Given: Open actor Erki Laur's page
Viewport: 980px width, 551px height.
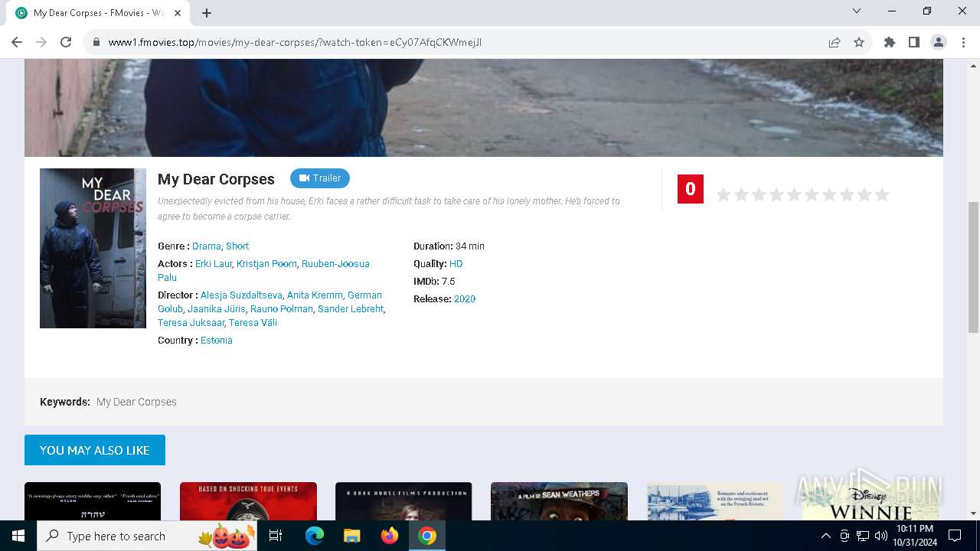Looking at the screenshot, I should [214, 264].
